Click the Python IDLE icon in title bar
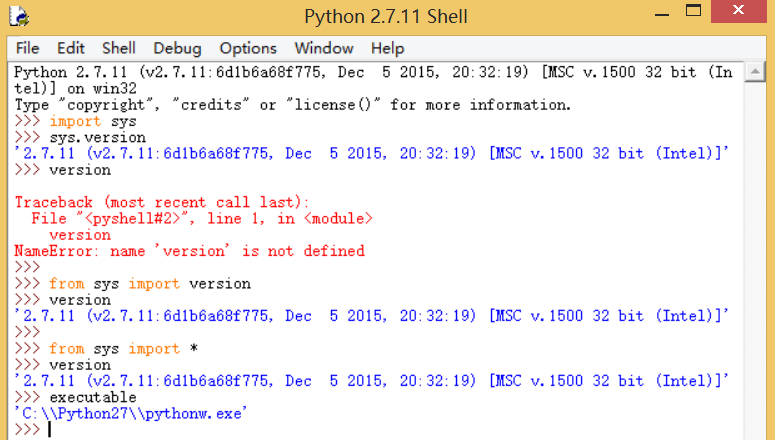Screen dimensions: 775x440 click(19, 16)
